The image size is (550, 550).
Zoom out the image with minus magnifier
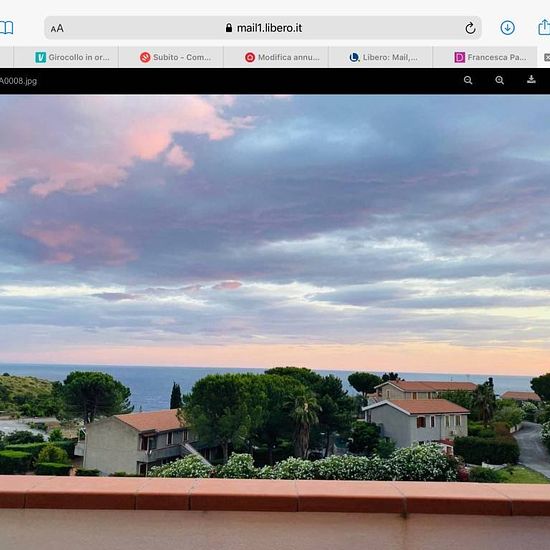click(468, 80)
